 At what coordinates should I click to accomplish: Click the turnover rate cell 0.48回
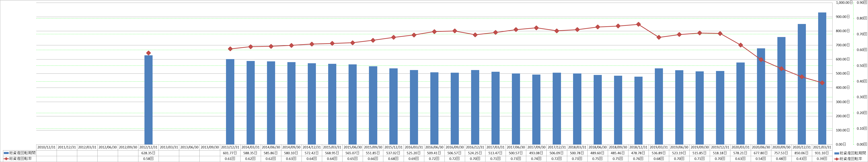[x=781, y=159]
